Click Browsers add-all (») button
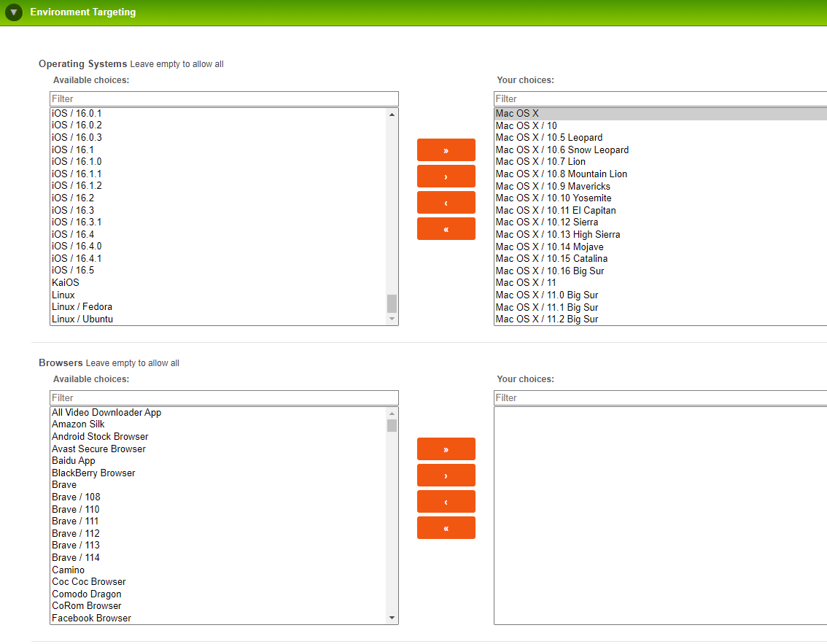The image size is (827, 644). click(x=446, y=449)
